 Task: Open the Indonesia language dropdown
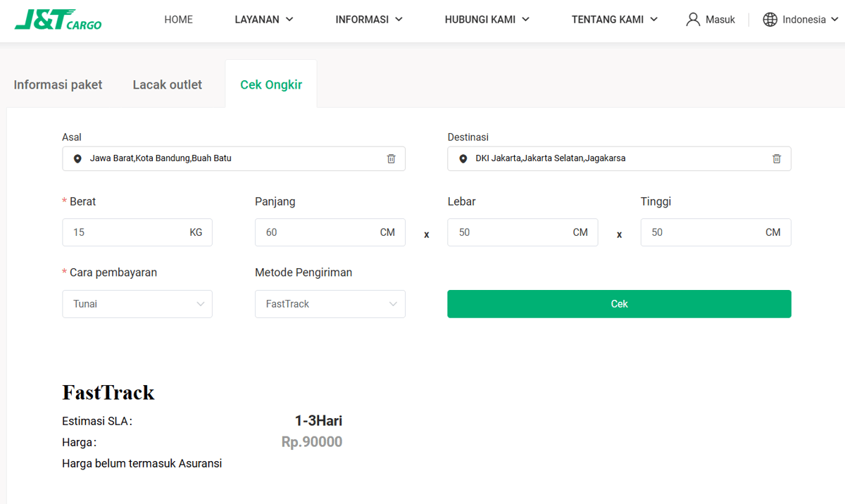810,20
